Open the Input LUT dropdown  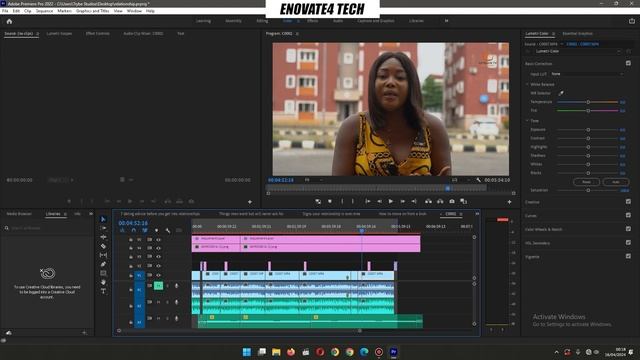coord(587,74)
